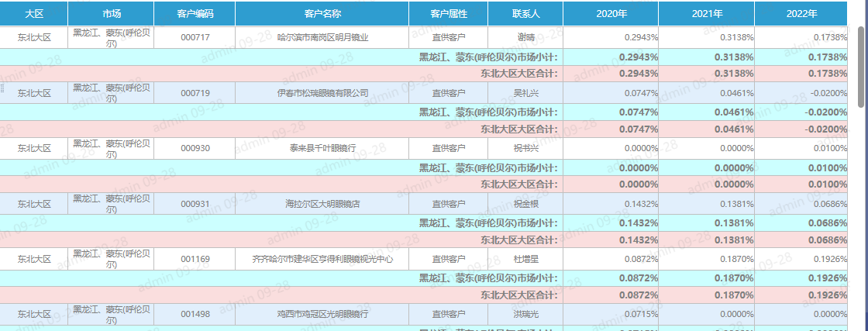Screen dimensions: 868x331
Task: Click customer name 海拉尔区大明眼镜店
Action: 322,204
